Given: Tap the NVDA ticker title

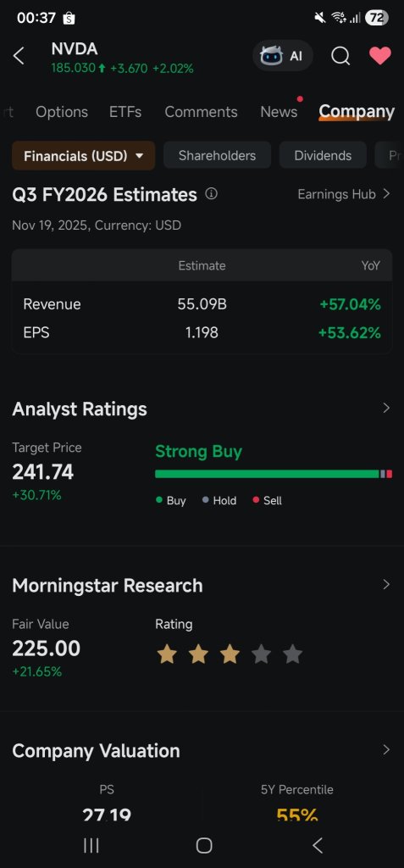Looking at the screenshot, I should [x=75, y=49].
